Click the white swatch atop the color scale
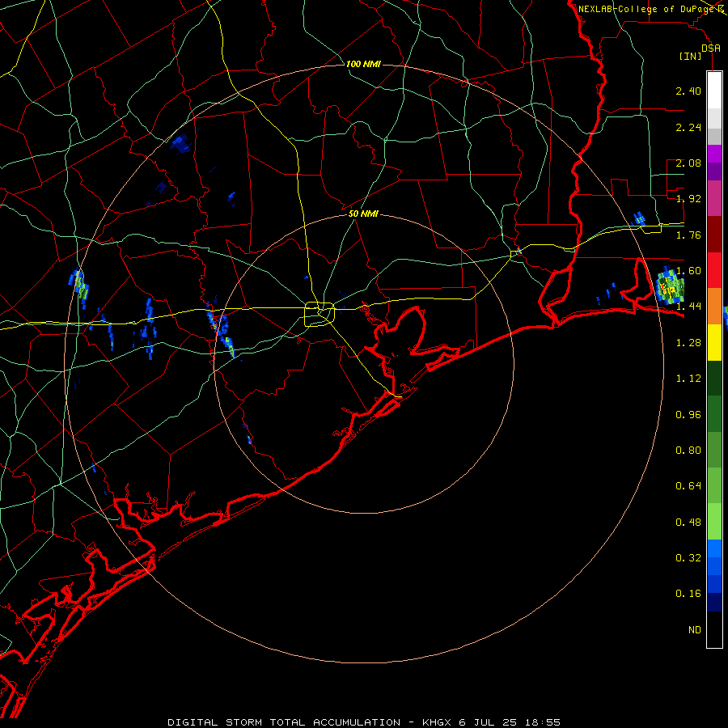This screenshot has height=728, width=728. 714,91
